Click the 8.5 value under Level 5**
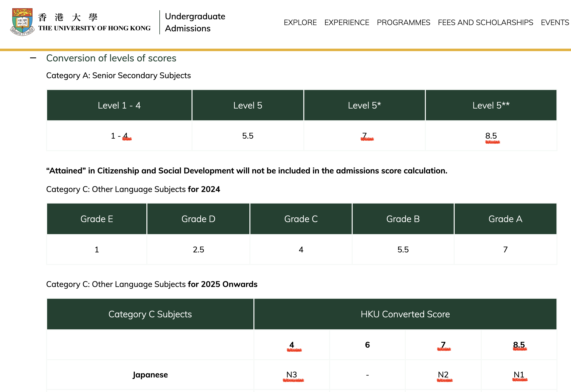 click(491, 136)
